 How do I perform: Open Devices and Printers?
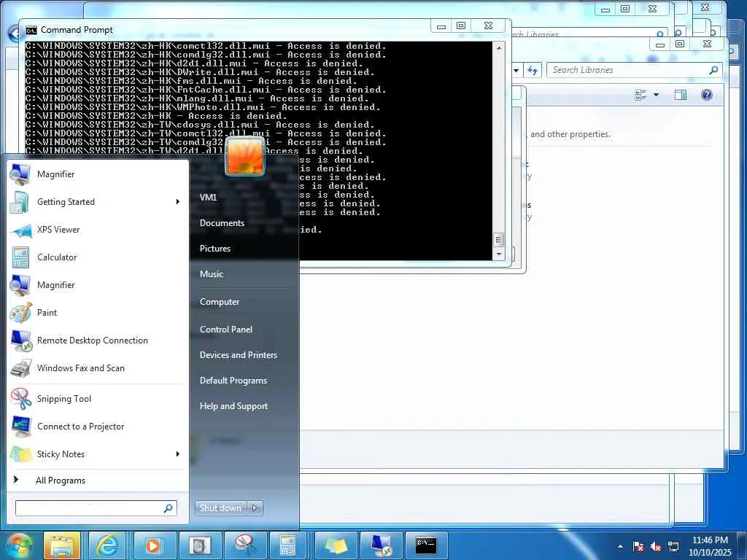pyautogui.click(x=239, y=355)
